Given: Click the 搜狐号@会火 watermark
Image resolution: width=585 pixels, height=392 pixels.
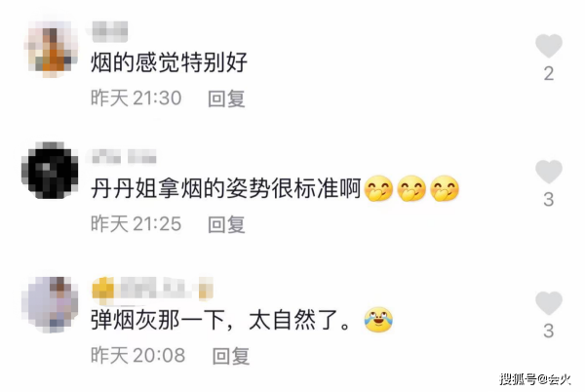Looking at the screenshot, I should coord(535,379).
